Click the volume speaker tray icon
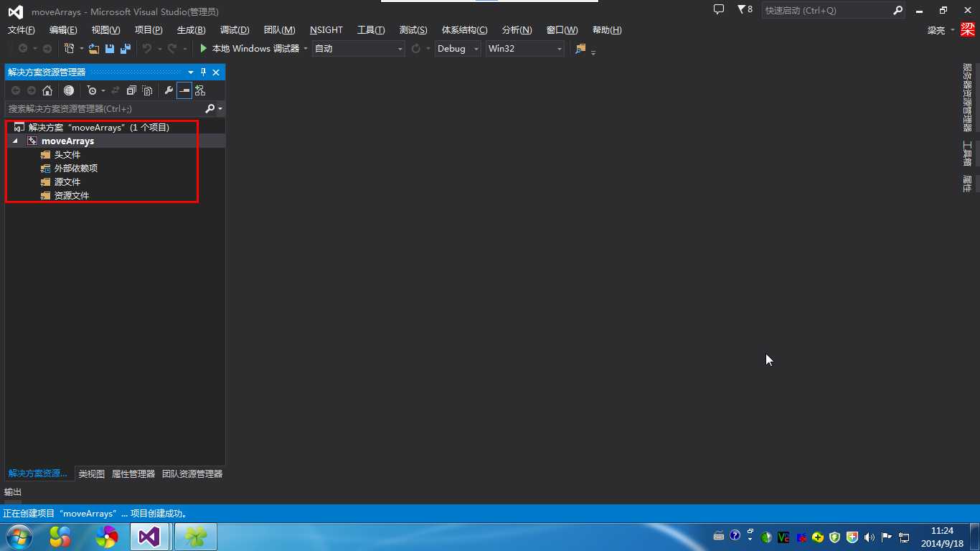980x551 pixels. click(x=870, y=537)
